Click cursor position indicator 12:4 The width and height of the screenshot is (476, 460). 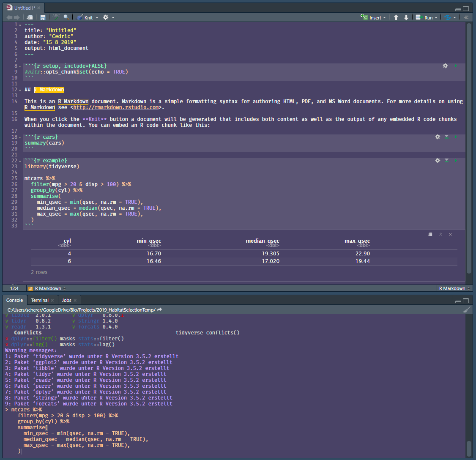click(14, 288)
